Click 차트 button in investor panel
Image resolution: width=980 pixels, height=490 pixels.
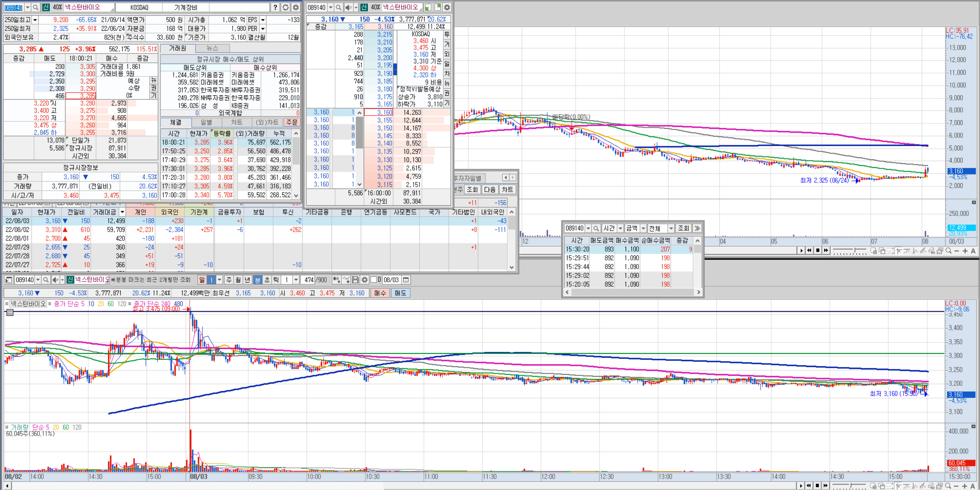point(507,190)
